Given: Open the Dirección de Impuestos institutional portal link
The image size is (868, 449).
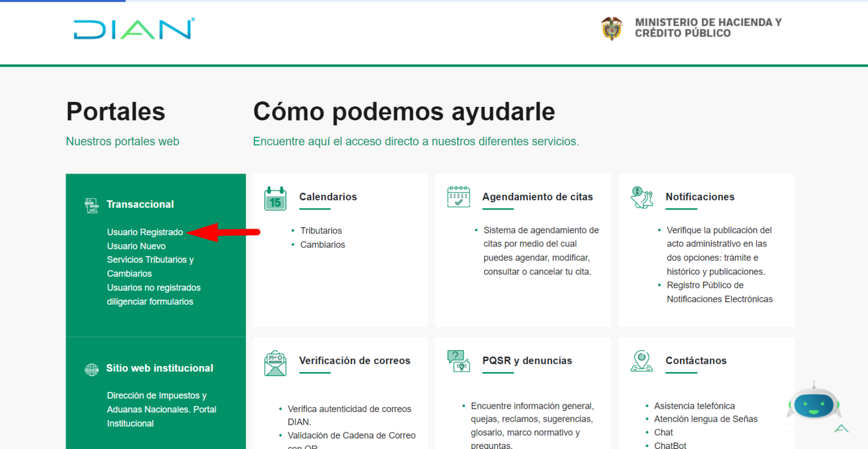Looking at the screenshot, I should pos(162,409).
